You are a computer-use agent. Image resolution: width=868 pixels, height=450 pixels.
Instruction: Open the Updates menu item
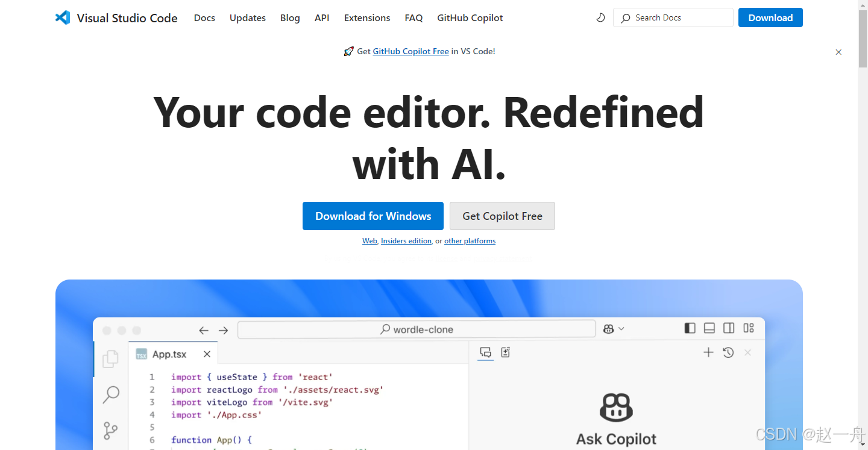pyautogui.click(x=248, y=18)
